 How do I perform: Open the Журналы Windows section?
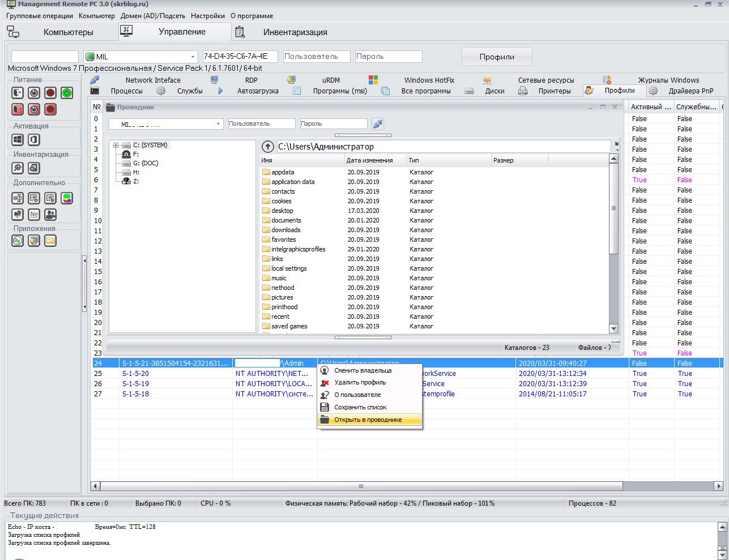point(668,80)
